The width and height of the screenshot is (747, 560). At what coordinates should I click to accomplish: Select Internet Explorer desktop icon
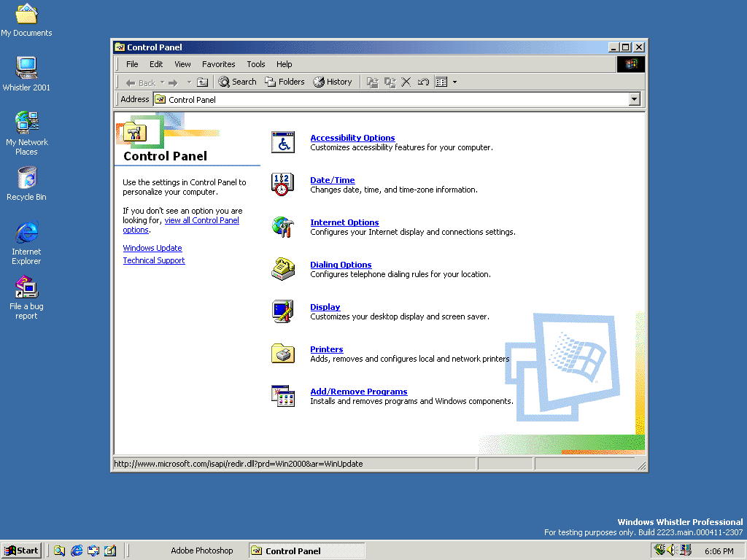(27, 243)
